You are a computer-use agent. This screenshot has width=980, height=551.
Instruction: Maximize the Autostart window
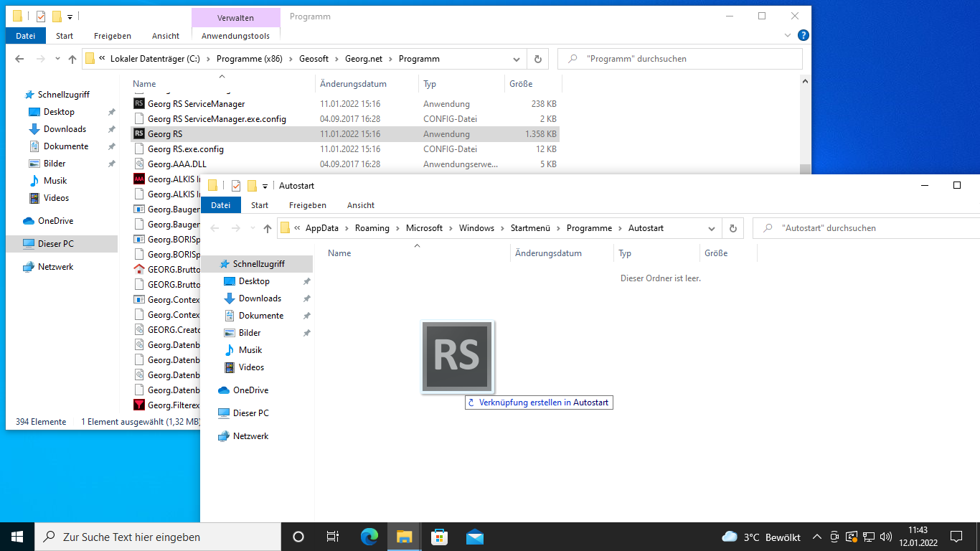pos(956,185)
